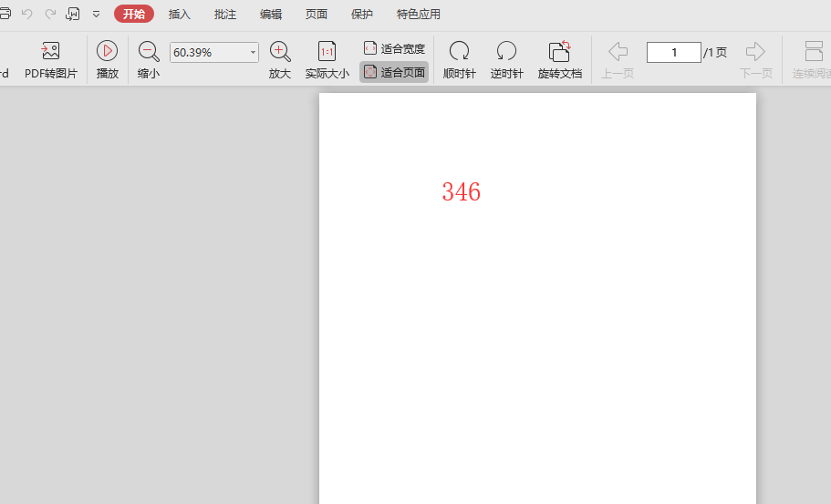
Task: Set view to 实际大小
Action: pos(327,52)
